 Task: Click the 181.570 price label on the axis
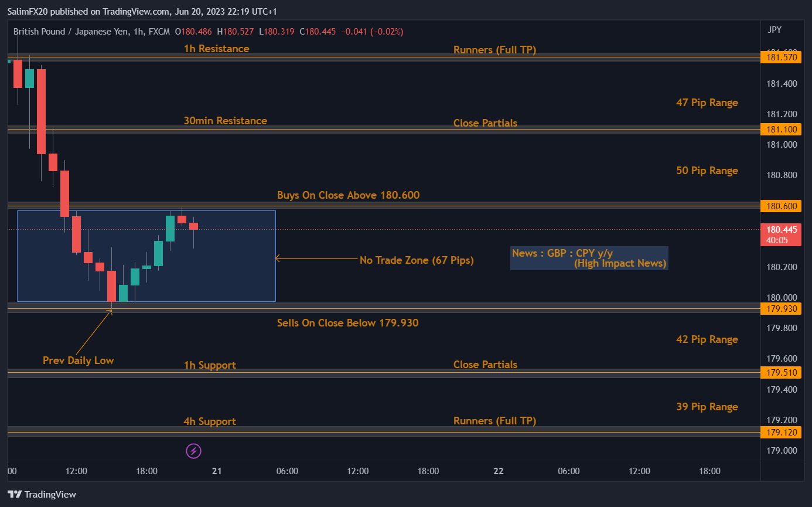coord(782,57)
